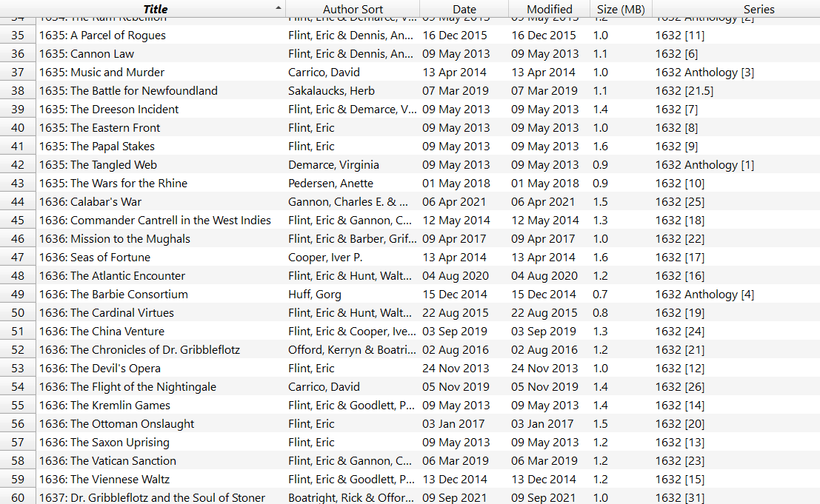820x504 pixels.
Task: Click size 0.8 for Cardinal Virtues
Action: coord(600,313)
